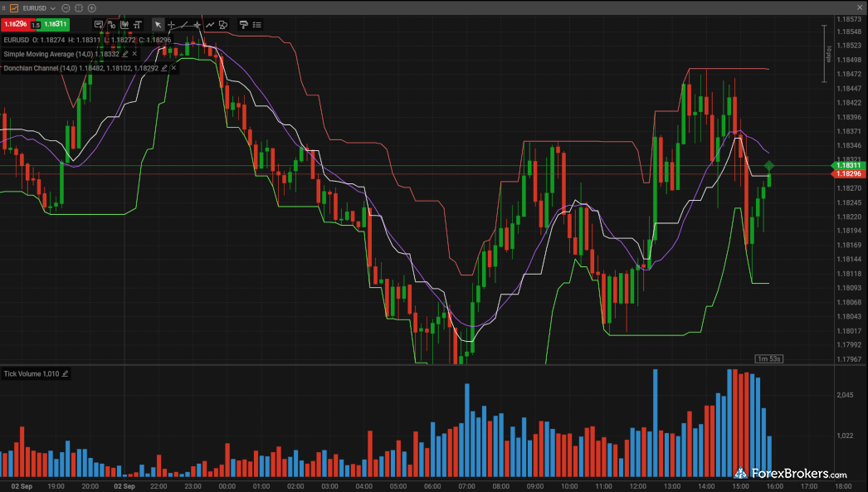Open the chart type candlestick icon
The width and height of the screenshot is (868, 492).
coord(124,25)
